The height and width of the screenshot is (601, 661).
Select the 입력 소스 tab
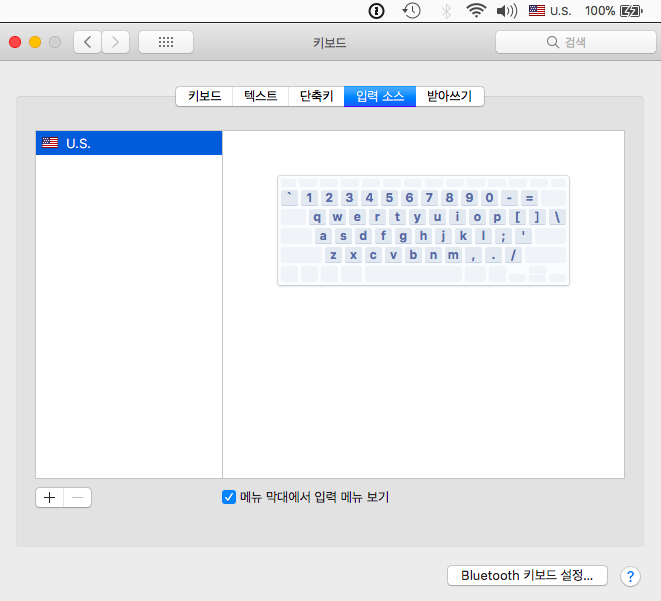[380, 97]
